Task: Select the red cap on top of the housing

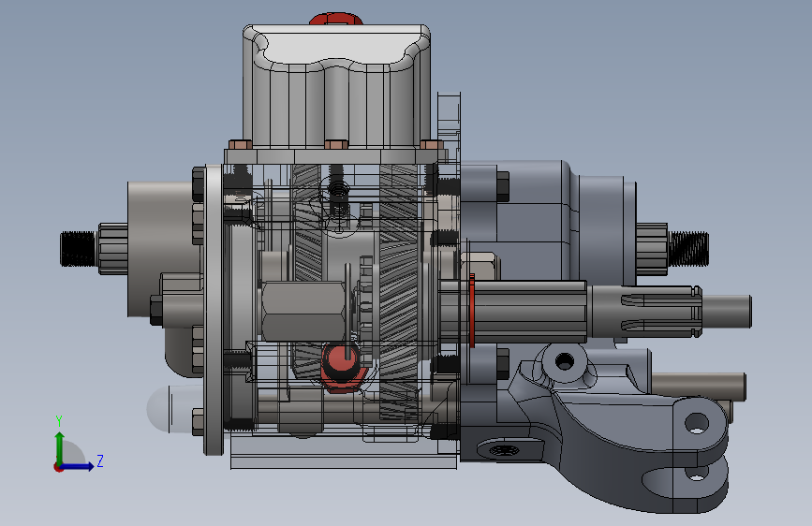Action: (x=336, y=19)
